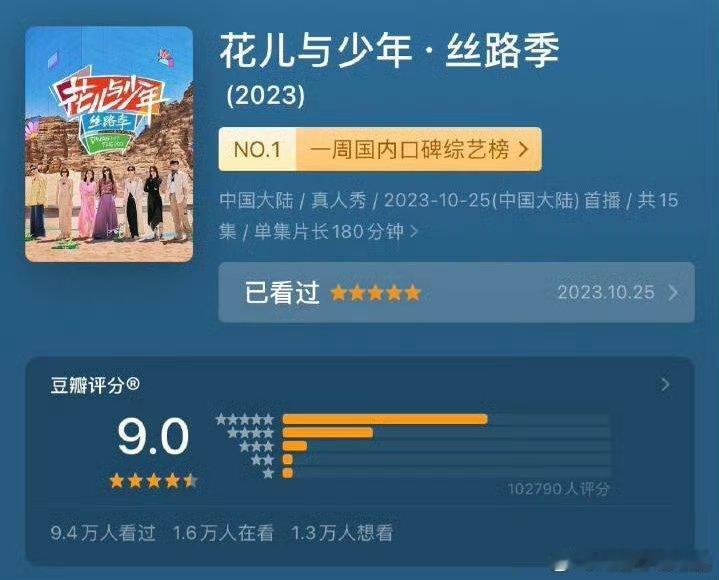Open the 1.6万人在看 watching list
Screen dimensions: 719x580
pyautogui.click(x=223, y=533)
